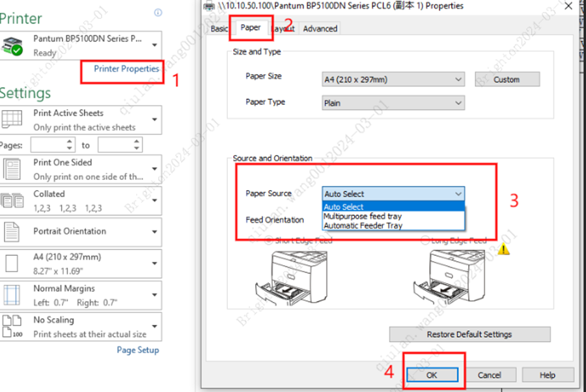Viewport: 586px width, 392px height.
Task: Open the Paper Type Plain combo box
Action: coord(393,103)
